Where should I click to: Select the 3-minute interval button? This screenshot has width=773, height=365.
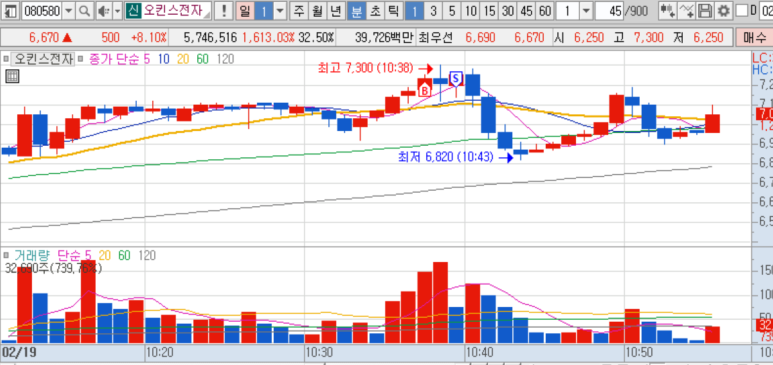point(433,11)
